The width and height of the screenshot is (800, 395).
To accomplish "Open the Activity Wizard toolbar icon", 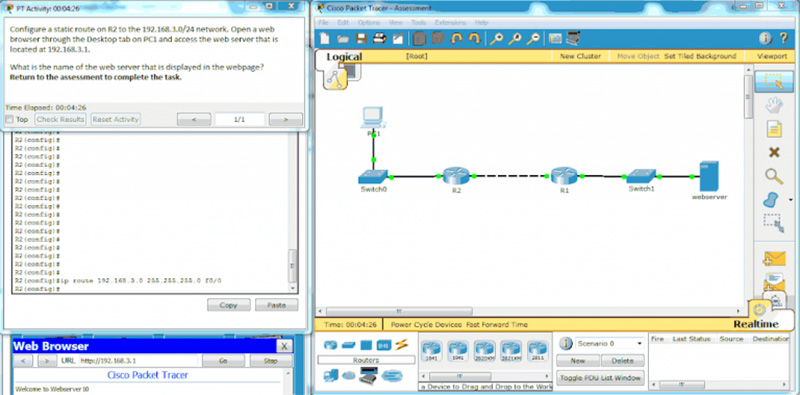I will coord(397,39).
